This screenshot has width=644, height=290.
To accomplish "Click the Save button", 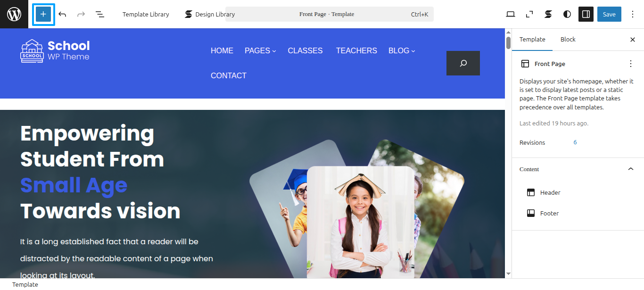I will (609, 14).
